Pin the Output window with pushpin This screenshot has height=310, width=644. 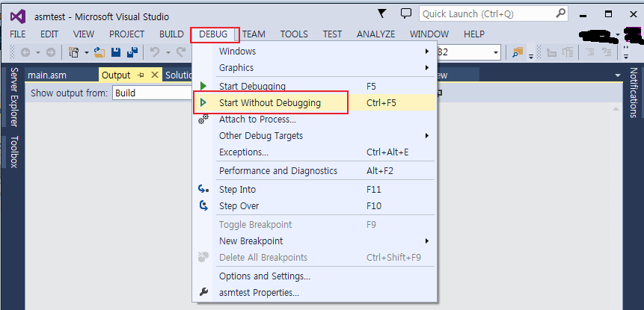141,75
